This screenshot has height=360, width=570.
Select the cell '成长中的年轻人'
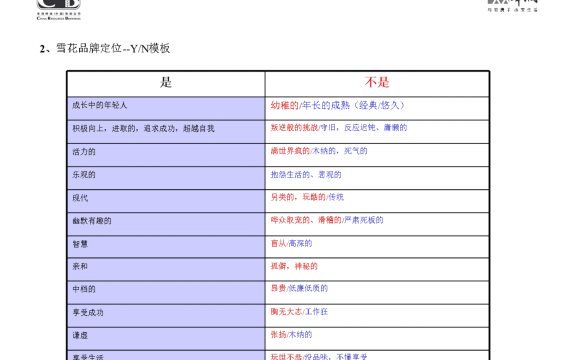tap(166, 108)
